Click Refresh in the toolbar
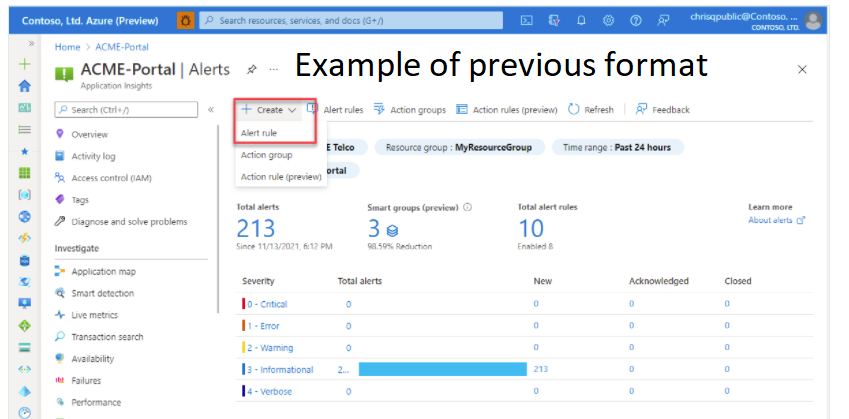Viewport: 849px width, 419px height. tap(591, 110)
